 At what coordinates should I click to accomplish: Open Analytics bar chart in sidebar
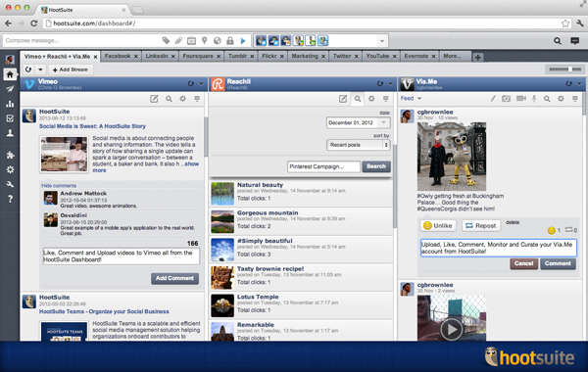click(x=10, y=104)
